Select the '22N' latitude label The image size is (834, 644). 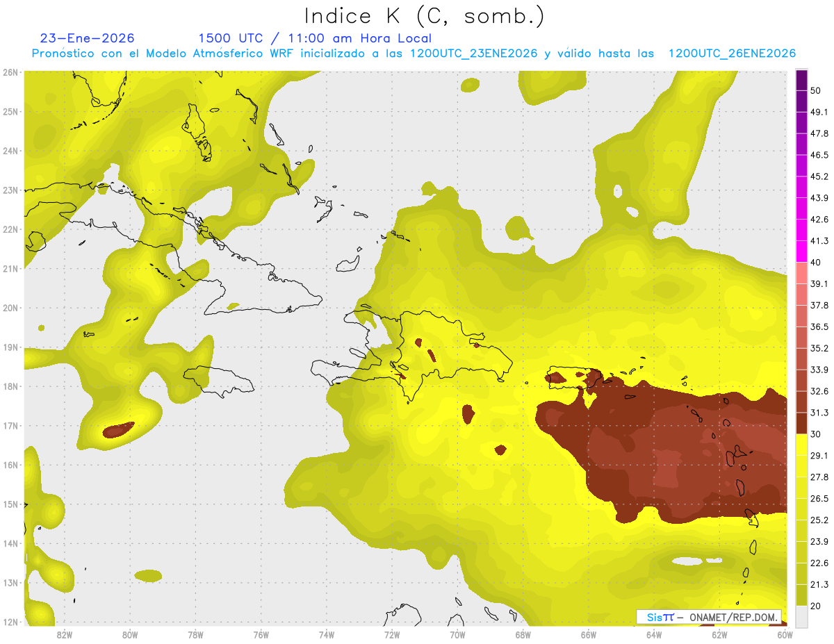pyautogui.click(x=10, y=229)
